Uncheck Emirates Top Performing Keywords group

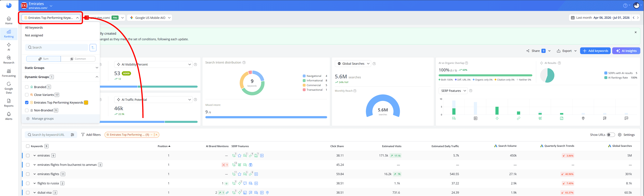[x=27, y=103]
